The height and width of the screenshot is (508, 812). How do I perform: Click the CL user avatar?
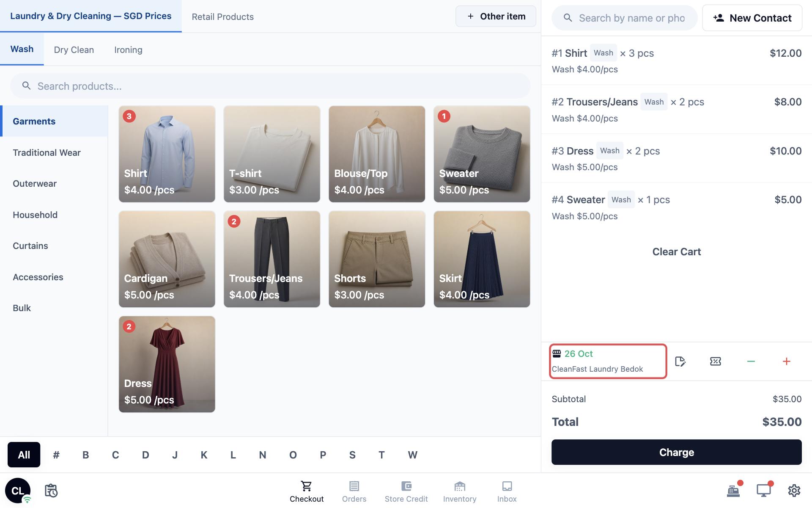[18, 491]
